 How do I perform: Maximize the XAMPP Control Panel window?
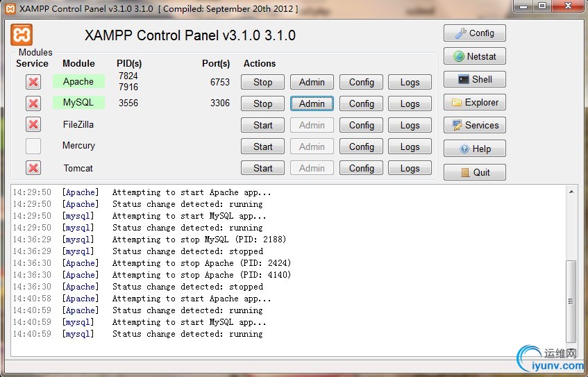click(x=542, y=6)
